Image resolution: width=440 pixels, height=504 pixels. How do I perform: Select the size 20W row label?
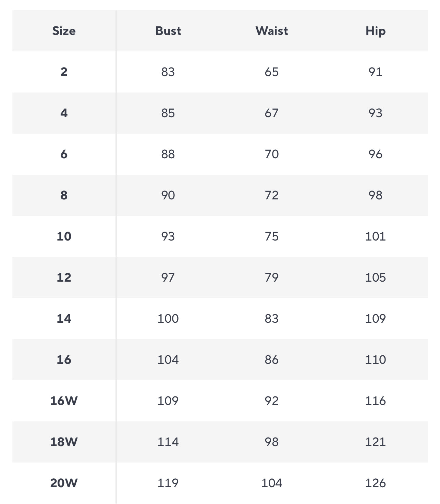point(64,483)
